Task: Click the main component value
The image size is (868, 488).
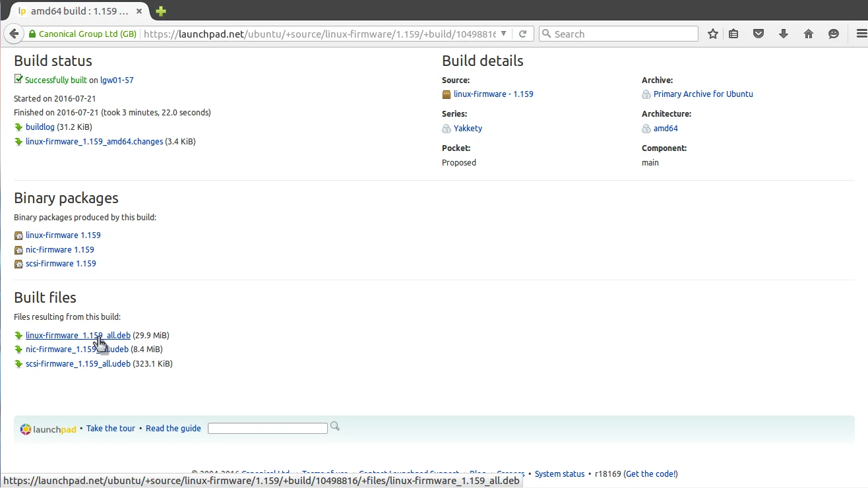Action: click(x=650, y=163)
